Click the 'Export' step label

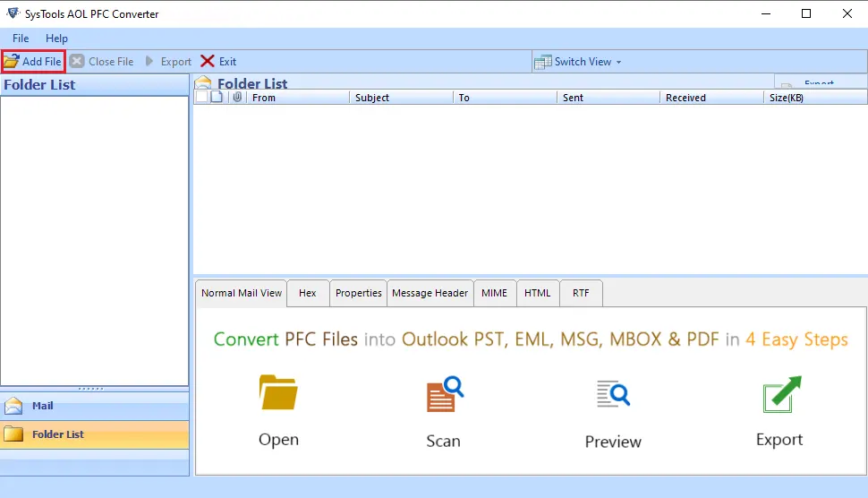click(779, 440)
